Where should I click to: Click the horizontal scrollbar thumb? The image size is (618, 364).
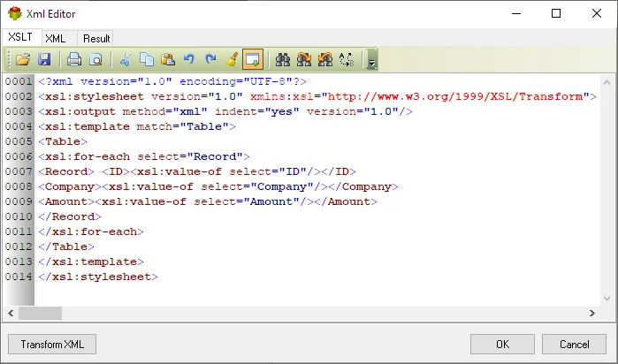coord(40,313)
